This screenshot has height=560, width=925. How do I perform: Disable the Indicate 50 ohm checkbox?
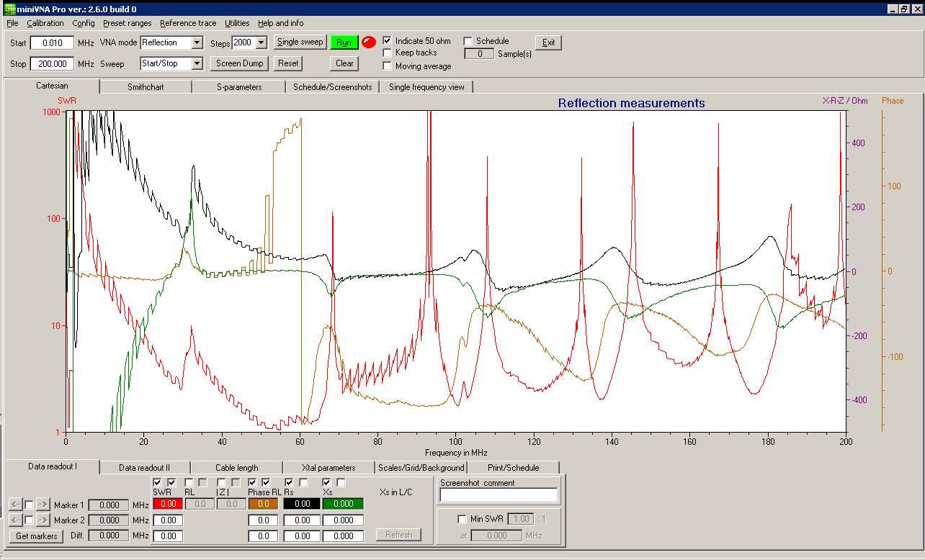pos(388,41)
